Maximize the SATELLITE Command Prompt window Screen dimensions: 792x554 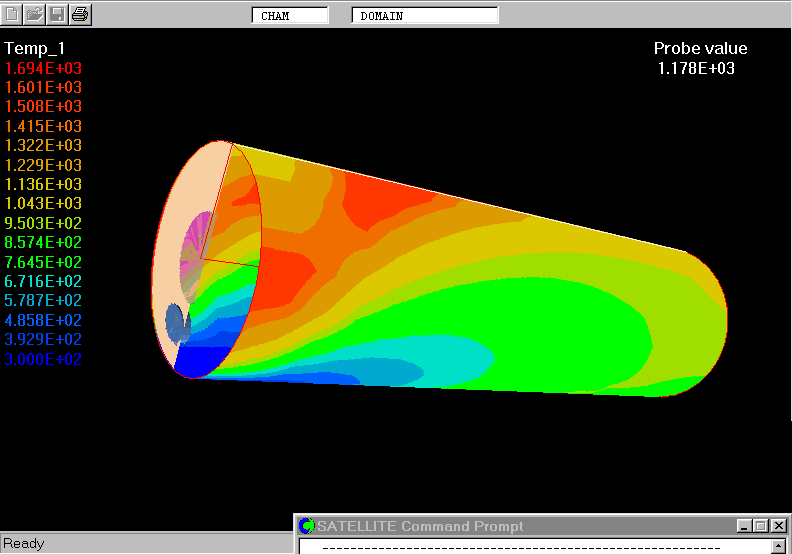point(760,526)
